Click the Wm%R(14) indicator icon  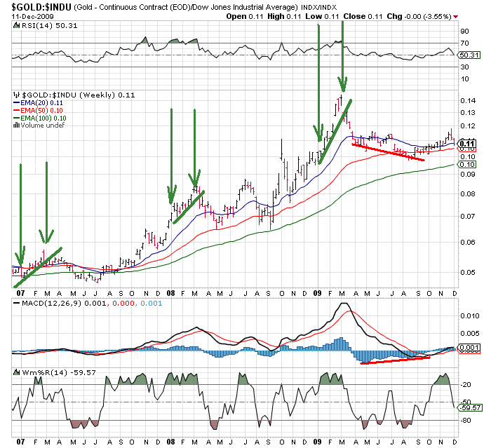point(17,372)
